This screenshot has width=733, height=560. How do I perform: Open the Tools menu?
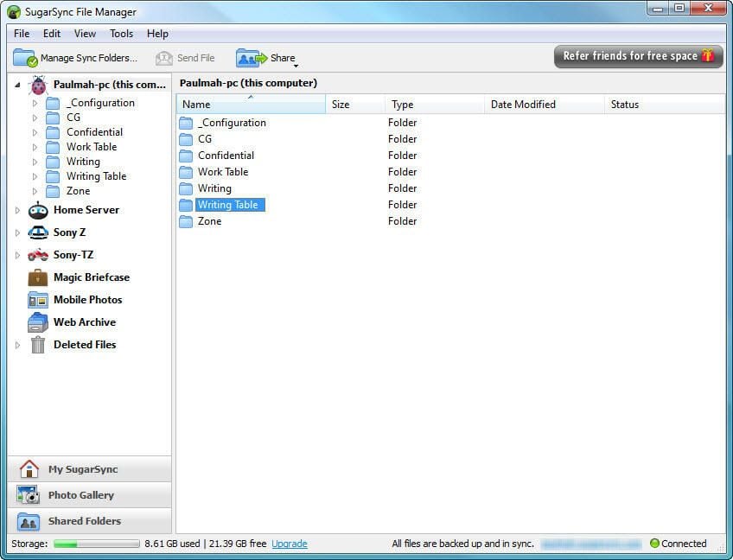[122, 34]
